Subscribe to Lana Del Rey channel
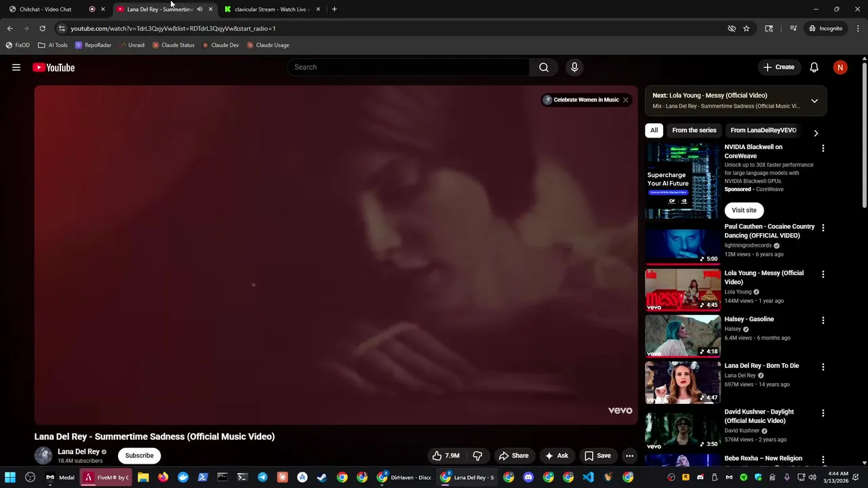Image resolution: width=868 pixels, height=488 pixels. tap(139, 455)
